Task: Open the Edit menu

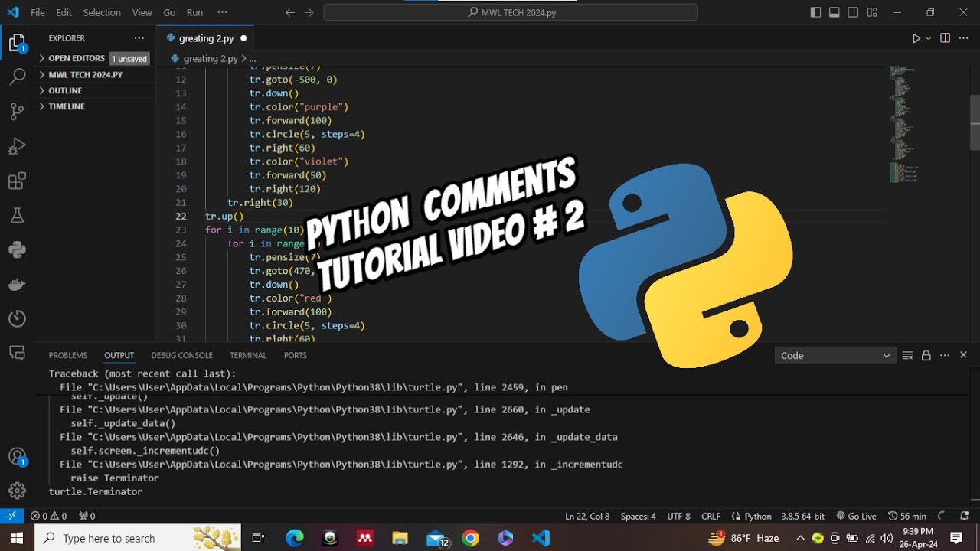Action: tap(64, 12)
